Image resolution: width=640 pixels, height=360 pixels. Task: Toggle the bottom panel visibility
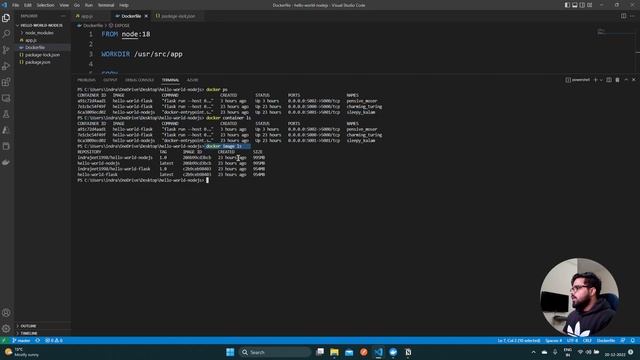(x=575, y=5)
